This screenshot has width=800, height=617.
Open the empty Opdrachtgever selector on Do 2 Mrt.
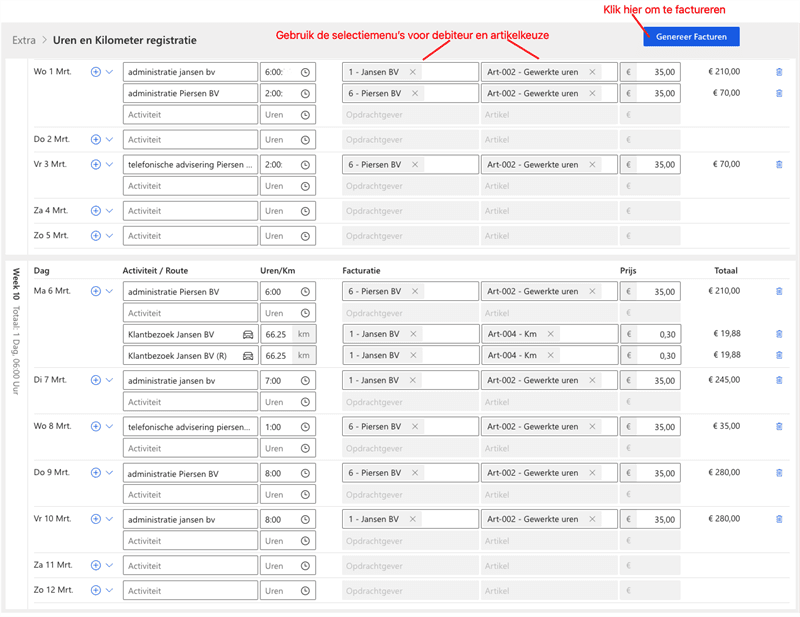(x=410, y=140)
